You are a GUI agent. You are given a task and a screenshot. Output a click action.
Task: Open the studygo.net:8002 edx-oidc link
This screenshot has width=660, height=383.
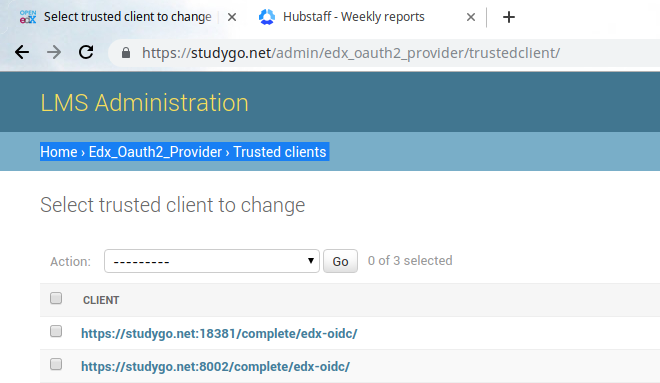[216, 367]
